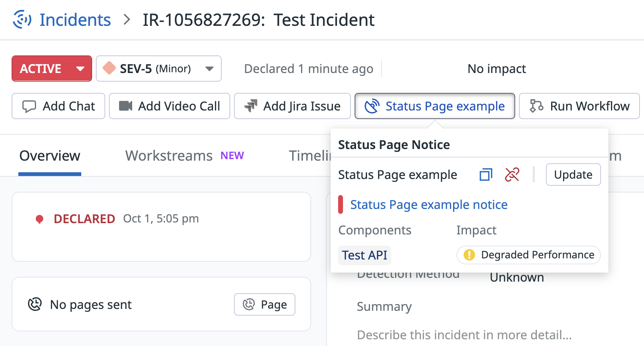Viewport: 644px width, 346px height.
Task: Click the Run Workflow button
Action: point(579,106)
